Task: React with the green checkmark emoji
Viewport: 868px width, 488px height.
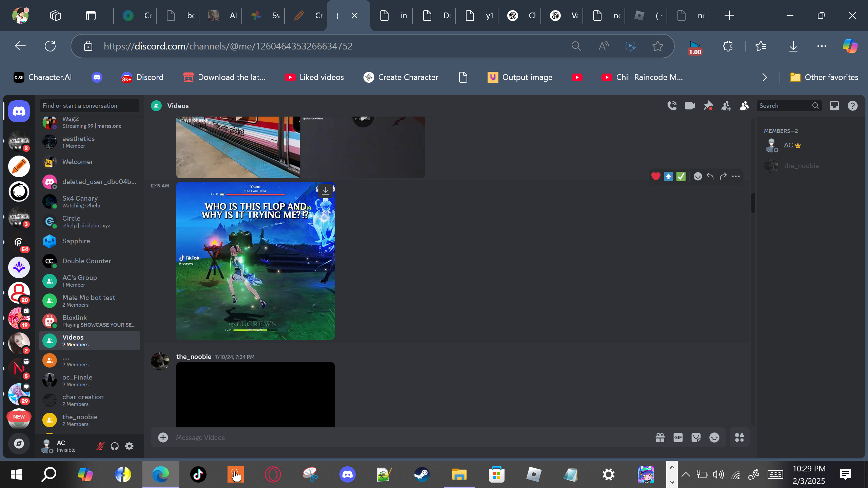Action: 681,176
